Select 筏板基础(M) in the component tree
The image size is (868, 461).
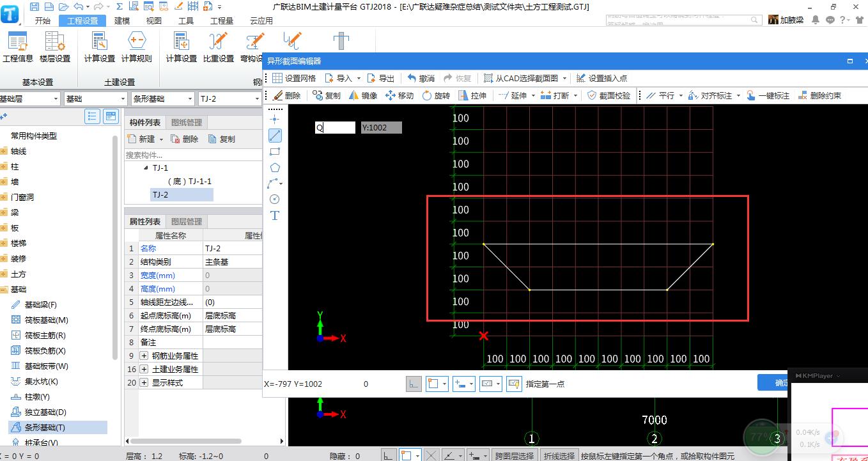40,320
